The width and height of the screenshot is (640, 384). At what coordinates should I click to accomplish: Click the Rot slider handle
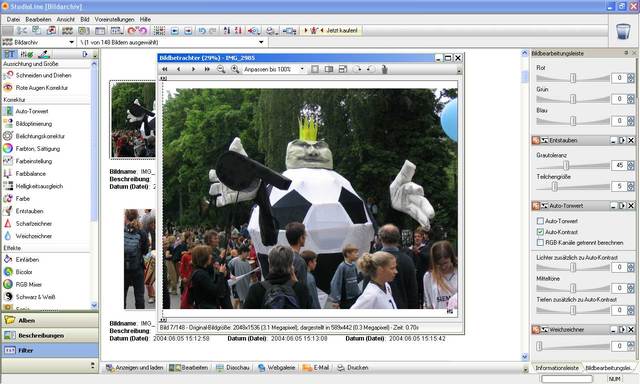click(573, 78)
